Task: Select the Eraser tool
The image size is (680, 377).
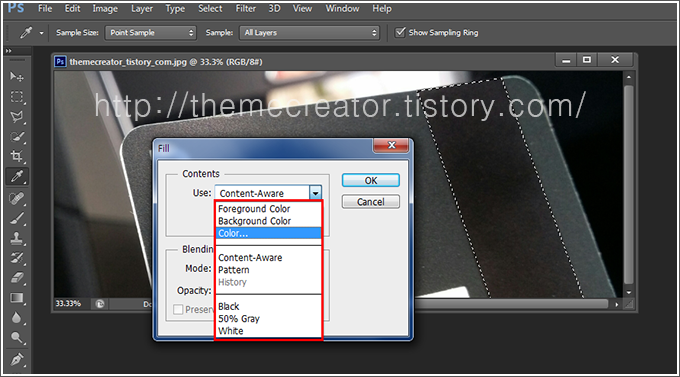Action: click(x=17, y=278)
